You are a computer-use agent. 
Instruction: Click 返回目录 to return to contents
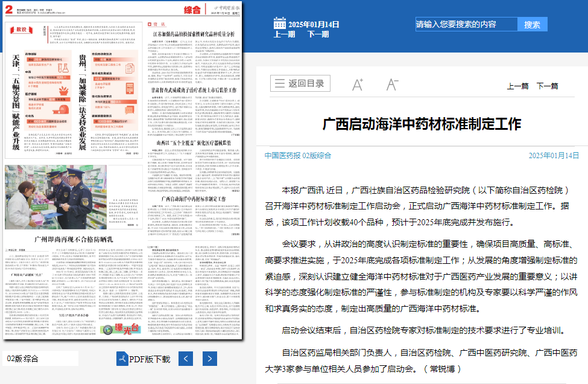pyautogui.click(x=300, y=84)
